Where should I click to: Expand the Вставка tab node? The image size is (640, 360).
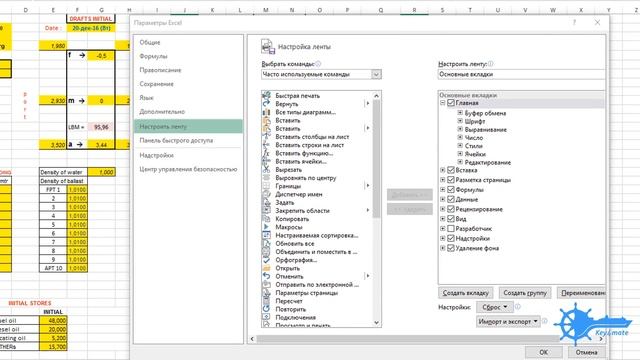(x=443, y=170)
